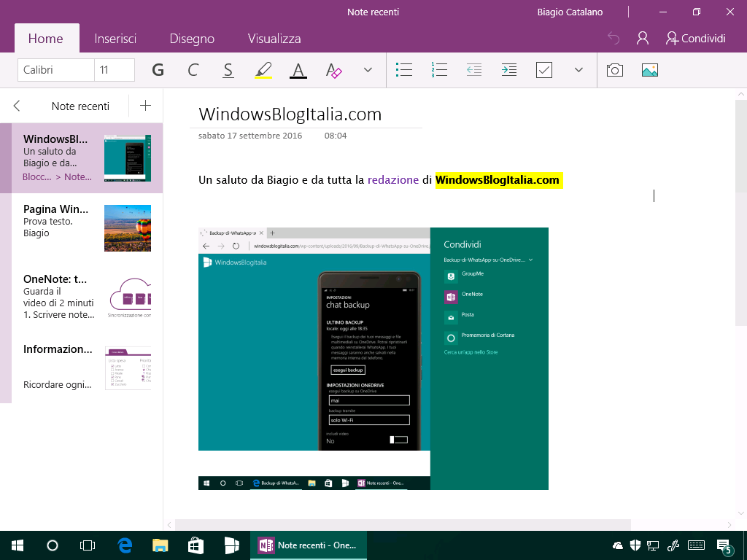Open the OneDrive cloud tray icon
Viewport: 747px width, 560px height.
(617, 545)
